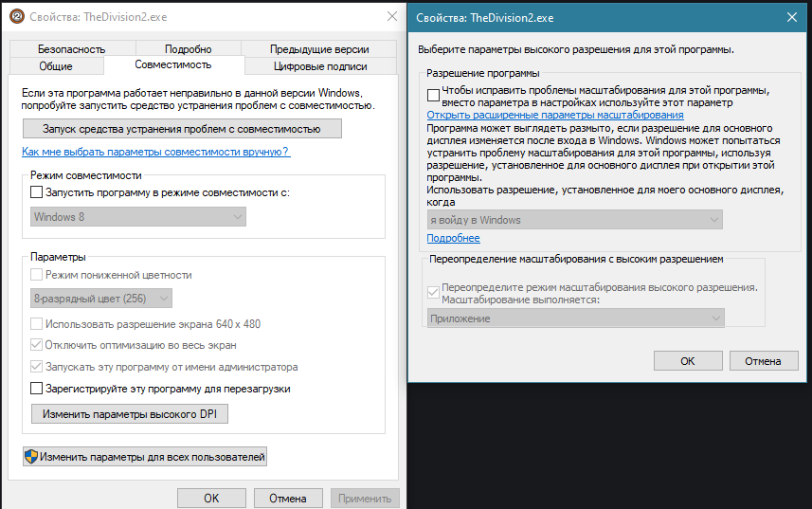
Task: Open the 'Открыть расширенные параметры масштабирования' link
Action: coord(555,115)
